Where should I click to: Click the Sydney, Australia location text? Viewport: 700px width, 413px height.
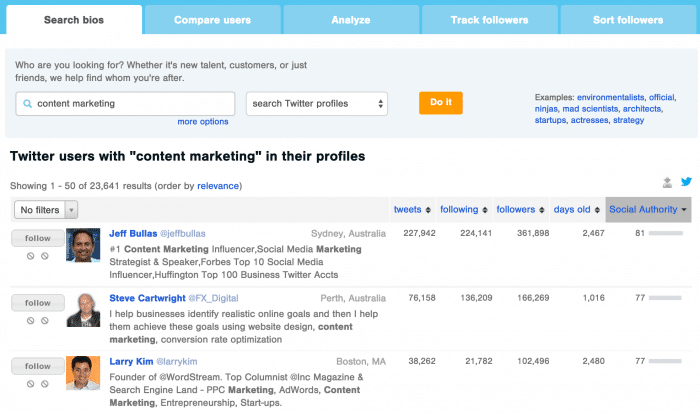tap(348, 234)
